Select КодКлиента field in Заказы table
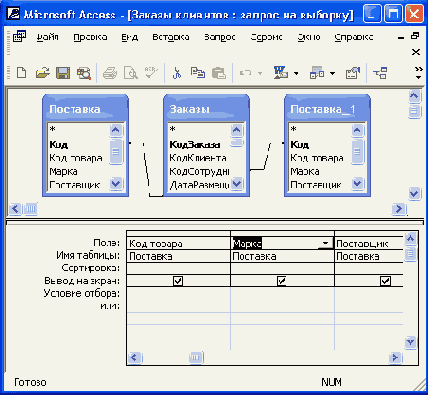The width and height of the screenshot is (428, 395). click(x=198, y=158)
